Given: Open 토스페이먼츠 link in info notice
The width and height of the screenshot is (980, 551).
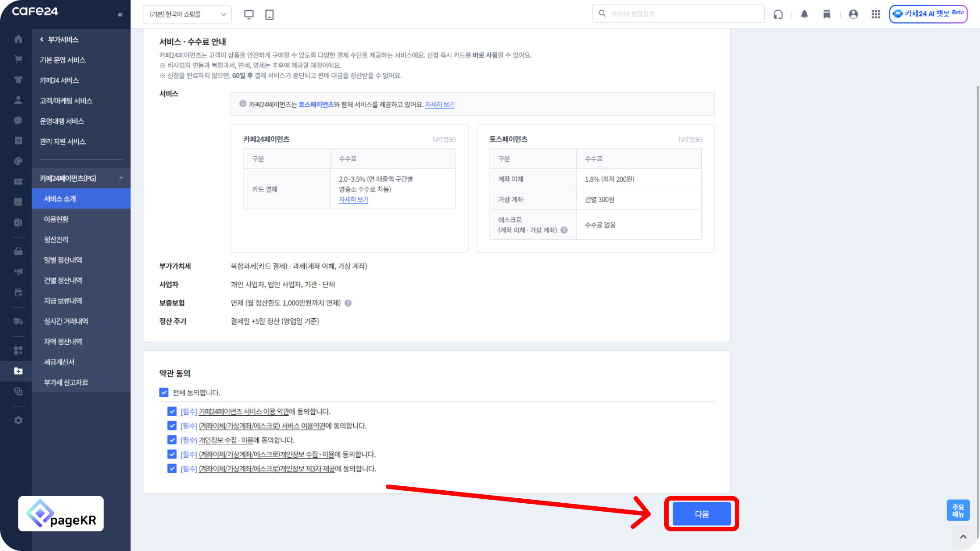Looking at the screenshot, I should (316, 104).
